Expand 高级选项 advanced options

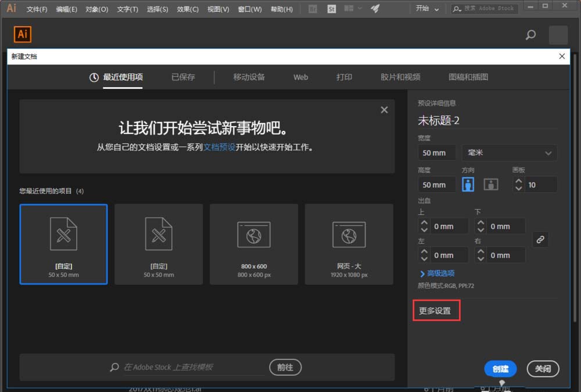coord(437,274)
